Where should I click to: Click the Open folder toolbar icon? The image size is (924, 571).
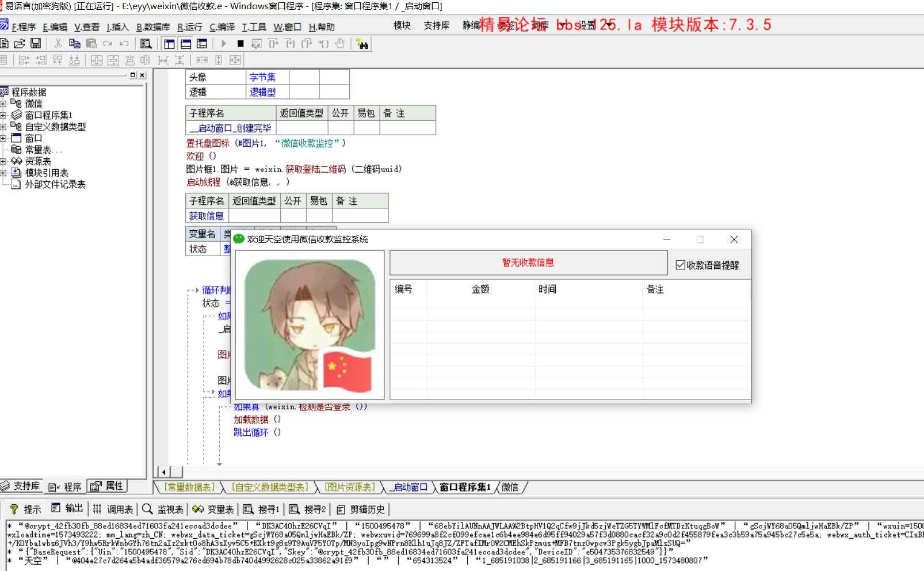pos(20,44)
